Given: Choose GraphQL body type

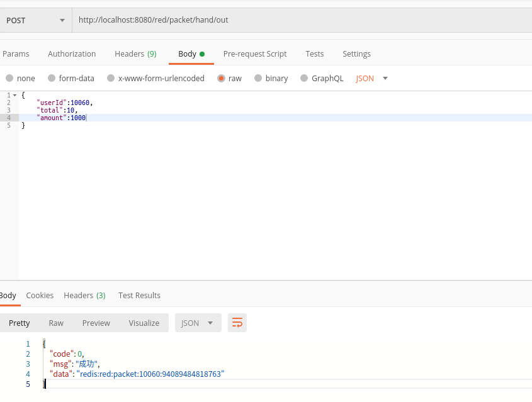Looking at the screenshot, I should pos(304,79).
